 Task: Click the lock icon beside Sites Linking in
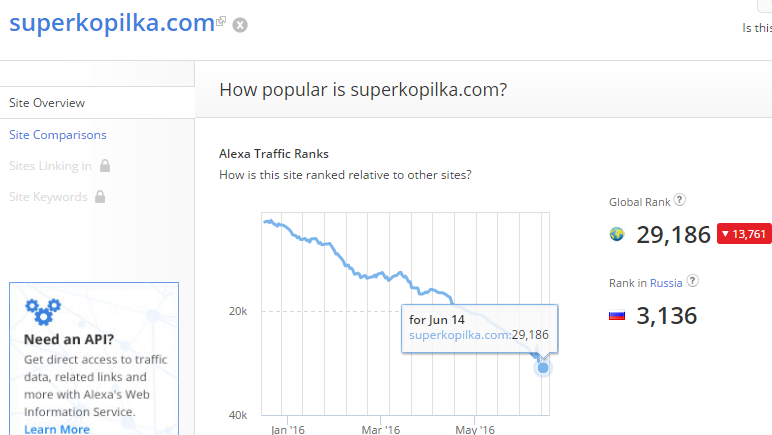pos(105,165)
